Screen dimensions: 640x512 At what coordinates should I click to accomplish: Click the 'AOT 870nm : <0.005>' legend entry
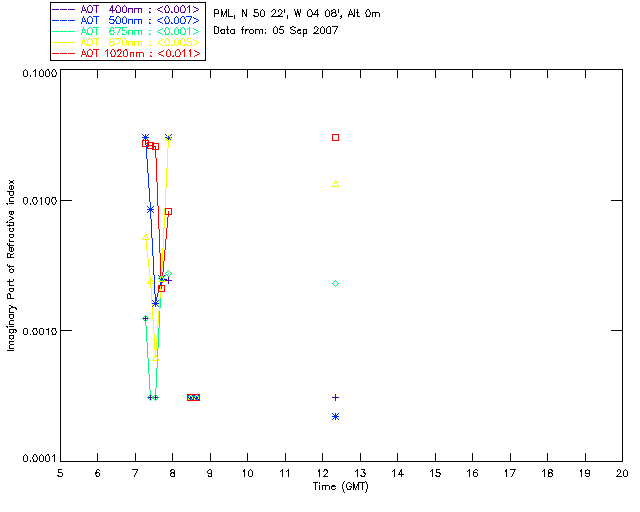(126, 42)
